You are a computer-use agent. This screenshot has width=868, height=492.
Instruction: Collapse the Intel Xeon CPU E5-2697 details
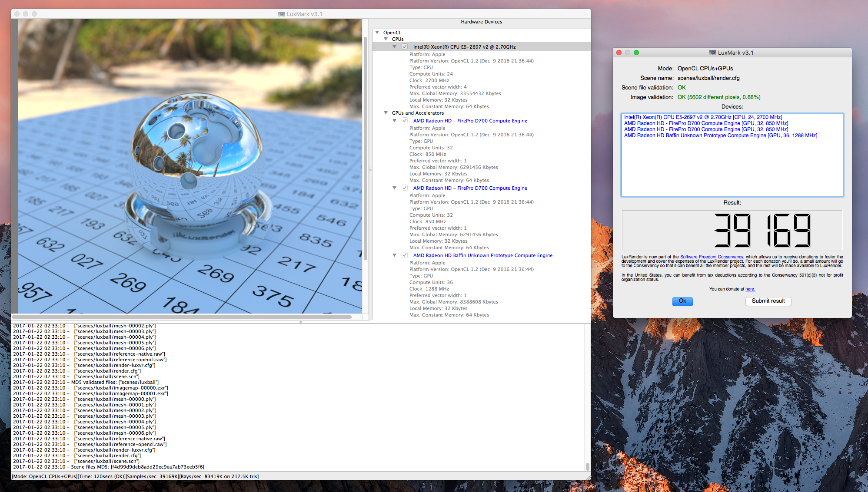tap(394, 47)
